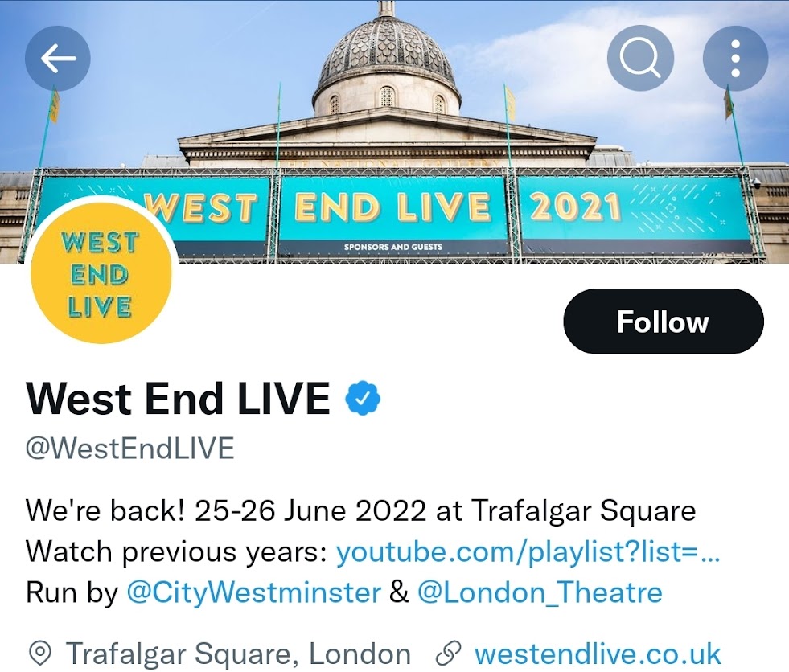Visit the @London_Theatre profile mention
Image resolution: width=789 pixels, height=672 pixels.
click(x=540, y=592)
